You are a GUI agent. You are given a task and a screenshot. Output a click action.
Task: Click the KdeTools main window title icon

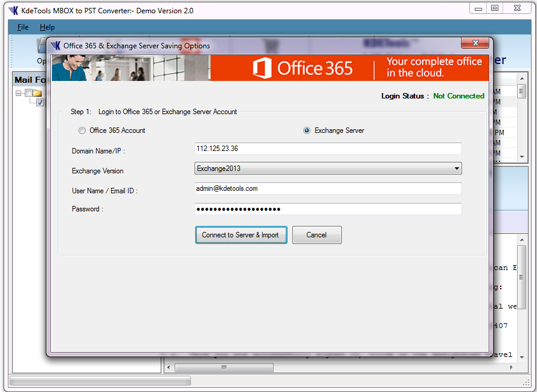(14, 11)
